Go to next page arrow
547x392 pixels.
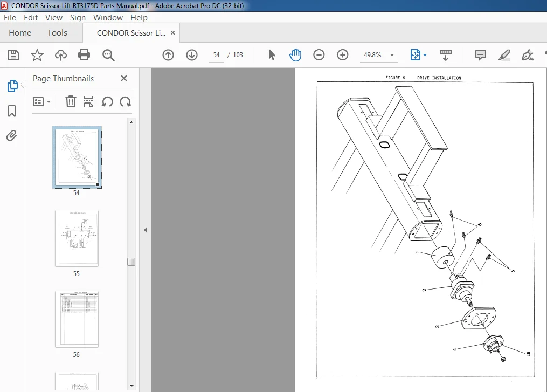(192, 55)
